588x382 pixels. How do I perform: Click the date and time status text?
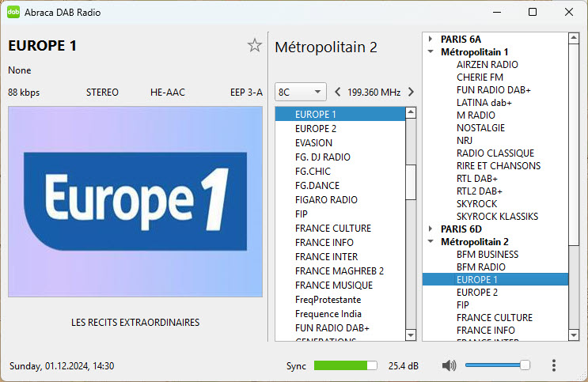[62, 366]
